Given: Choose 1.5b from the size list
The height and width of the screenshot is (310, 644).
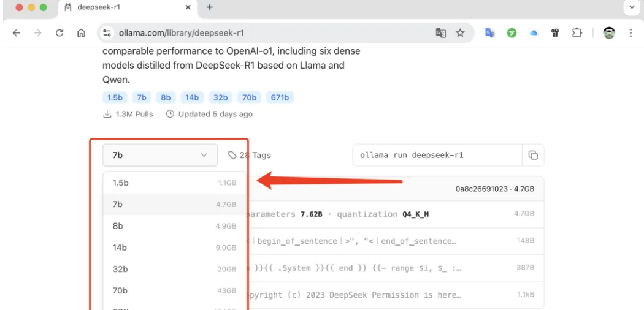Looking at the screenshot, I should 175,183.
